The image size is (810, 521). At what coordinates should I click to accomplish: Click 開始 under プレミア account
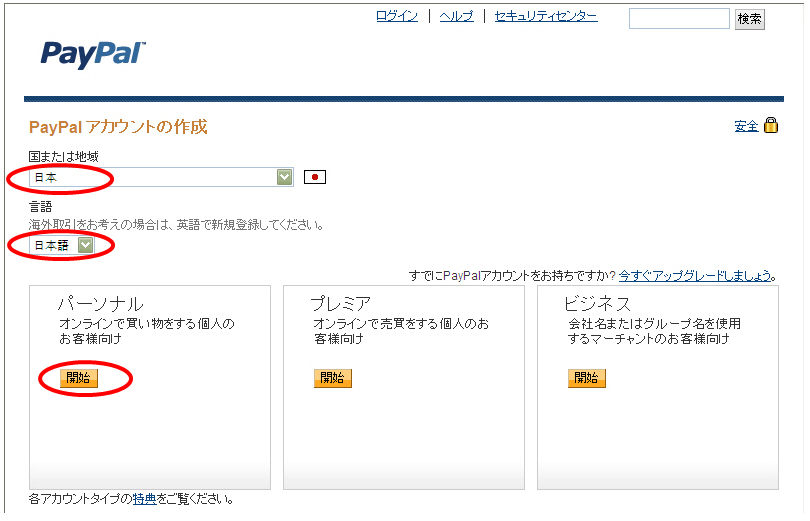pos(333,378)
